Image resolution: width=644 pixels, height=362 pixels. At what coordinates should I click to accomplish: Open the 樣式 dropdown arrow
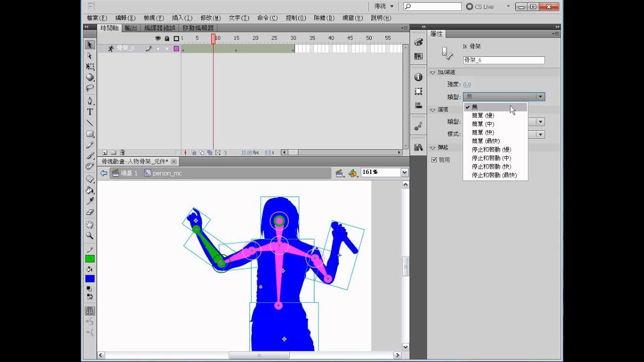pos(540,134)
